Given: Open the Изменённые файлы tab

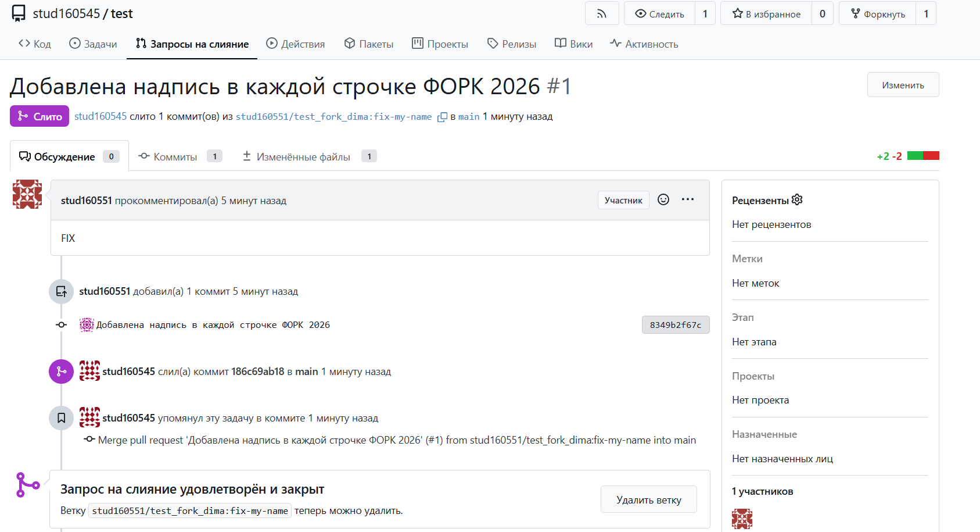Looking at the screenshot, I should [303, 156].
